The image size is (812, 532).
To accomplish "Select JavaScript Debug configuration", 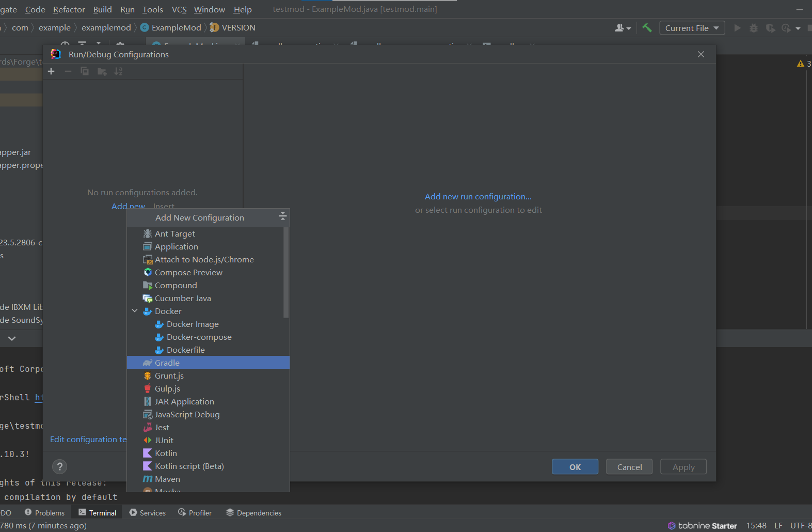I will tap(208, 414).
